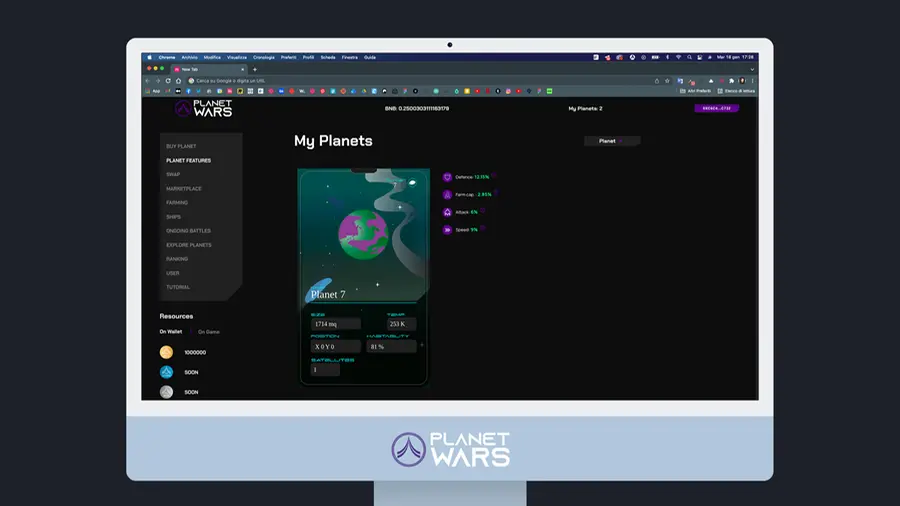The width and height of the screenshot is (900, 506).
Task: View Ongoing Battles in the sidebar
Action: 188,231
